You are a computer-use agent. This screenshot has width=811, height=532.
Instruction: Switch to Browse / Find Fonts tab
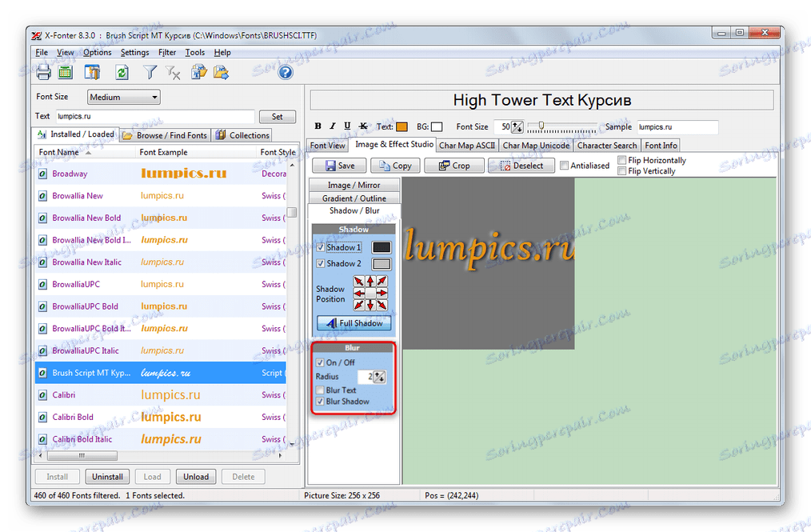point(165,135)
